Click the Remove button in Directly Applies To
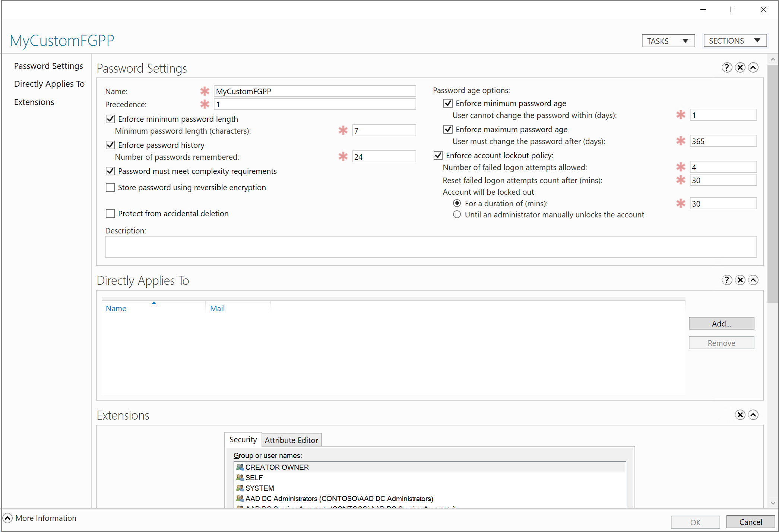 [x=722, y=343]
